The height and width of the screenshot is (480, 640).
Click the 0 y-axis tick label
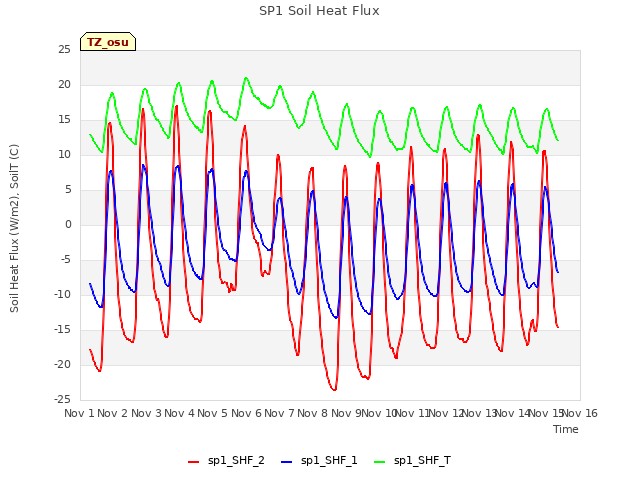[68, 224]
